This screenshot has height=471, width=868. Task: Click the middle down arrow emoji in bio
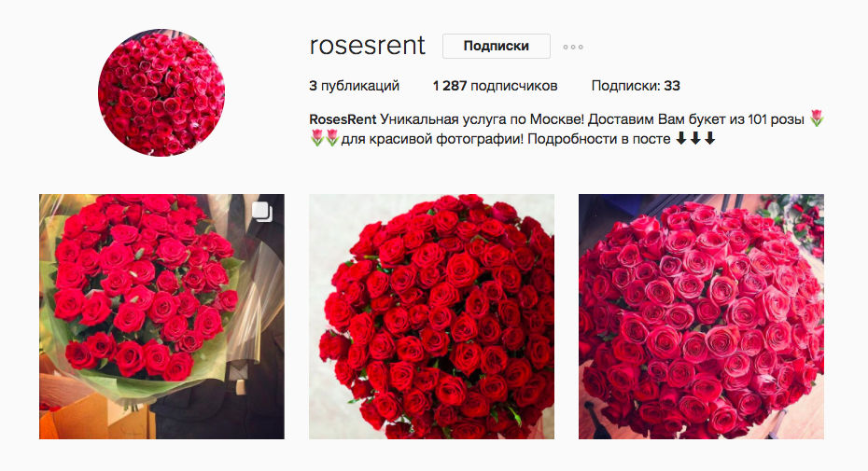[x=695, y=138]
